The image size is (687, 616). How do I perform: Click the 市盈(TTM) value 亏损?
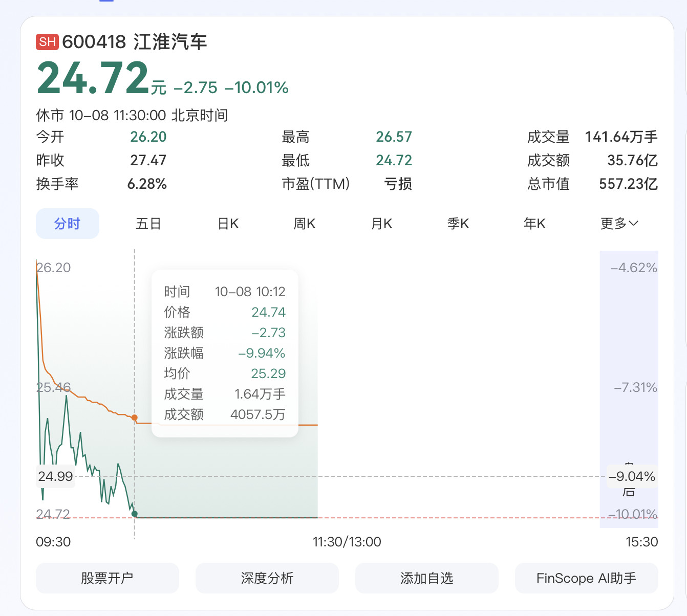398,184
